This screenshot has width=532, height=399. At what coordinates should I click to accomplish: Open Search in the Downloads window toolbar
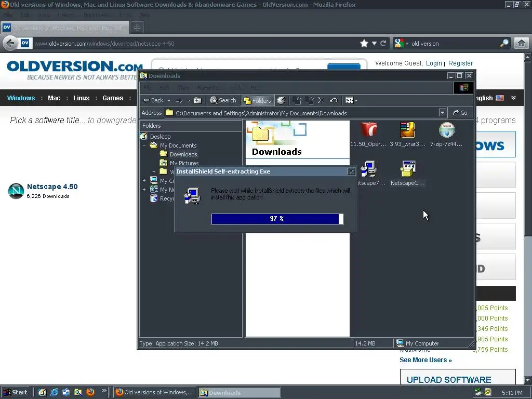pyautogui.click(x=223, y=100)
